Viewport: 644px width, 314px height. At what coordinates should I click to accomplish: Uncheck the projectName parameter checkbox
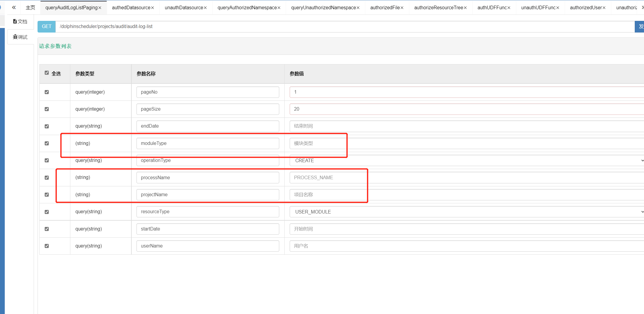(47, 195)
